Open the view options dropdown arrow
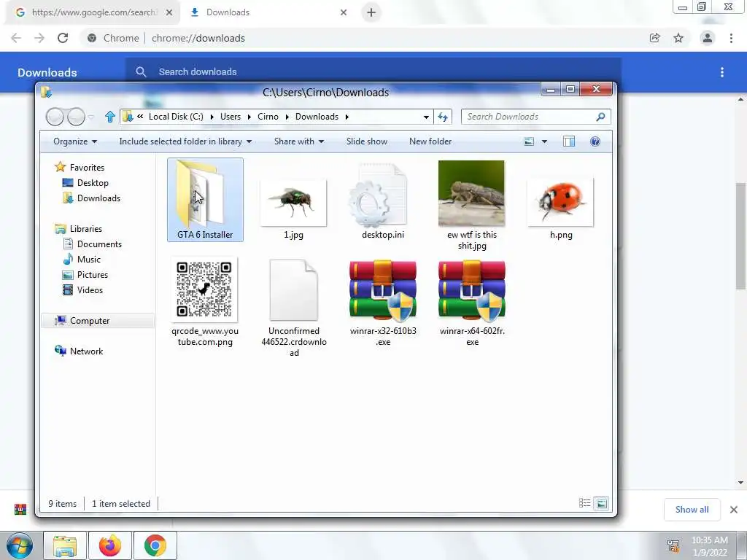 pos(544,141)
